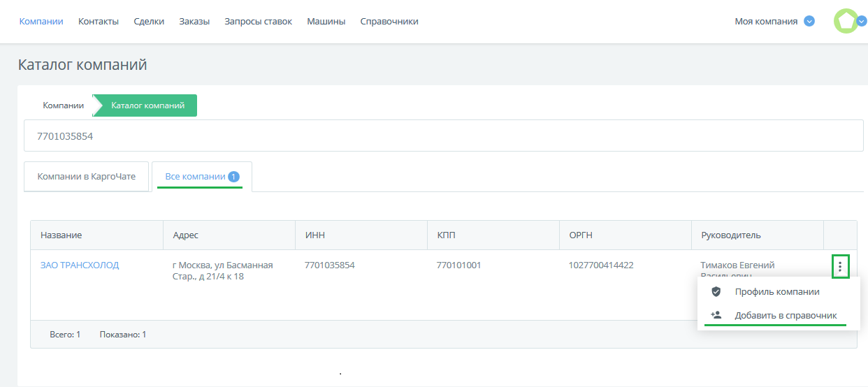Click the Руководитель column header
The width and height of the screenshot is (868, 387).
[758, 235]
